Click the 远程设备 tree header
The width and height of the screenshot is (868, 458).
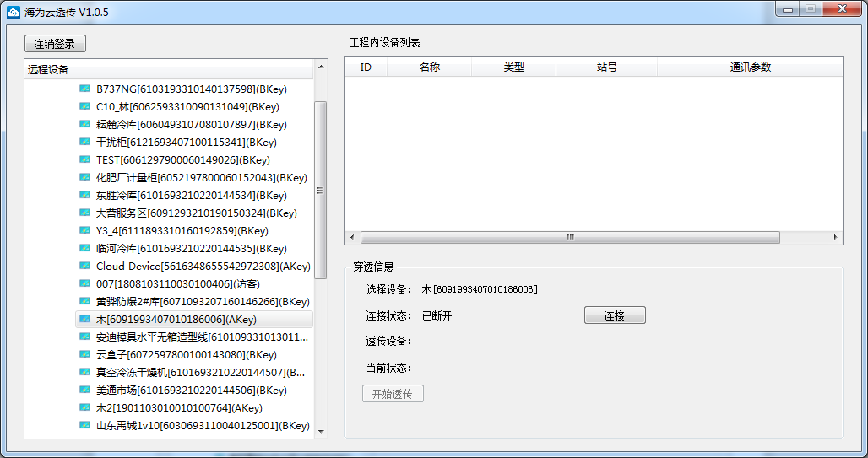tap(170, 69)
